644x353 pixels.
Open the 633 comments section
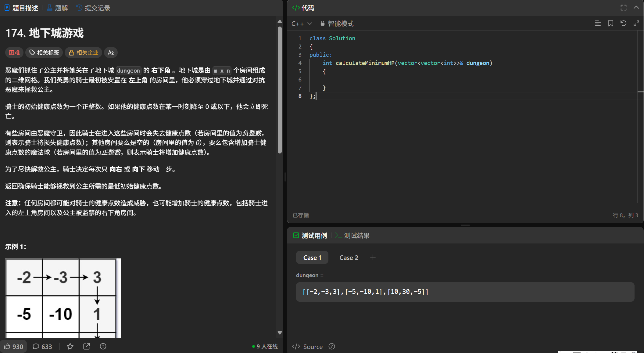(x=42, y=346)
